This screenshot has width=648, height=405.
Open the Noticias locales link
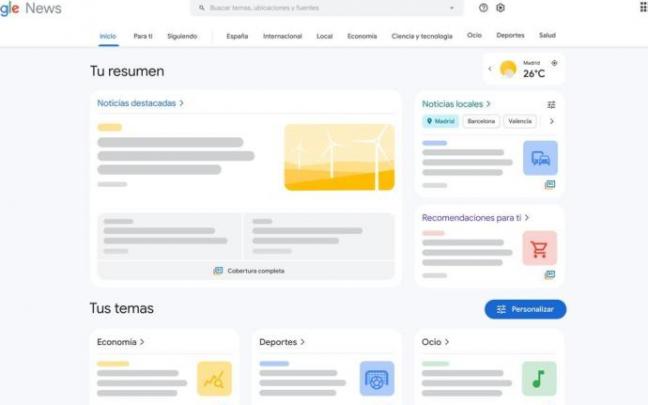[456, 104]
